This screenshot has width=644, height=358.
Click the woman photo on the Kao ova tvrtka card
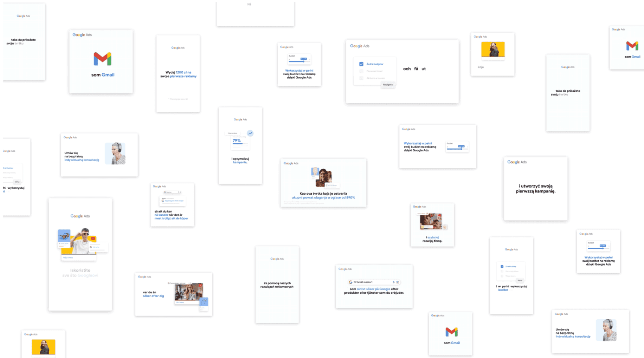[323, 178]
